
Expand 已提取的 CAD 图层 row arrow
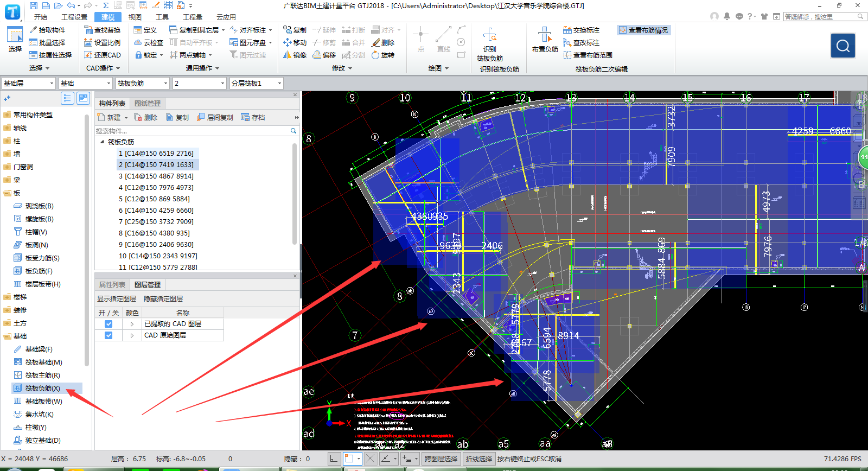point(132,324)
